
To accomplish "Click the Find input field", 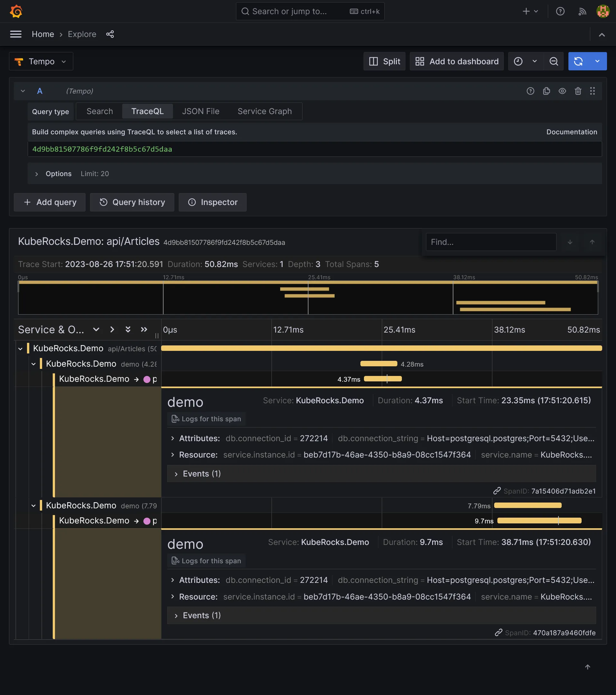I will pyautogui.click(x=491, y=242).
